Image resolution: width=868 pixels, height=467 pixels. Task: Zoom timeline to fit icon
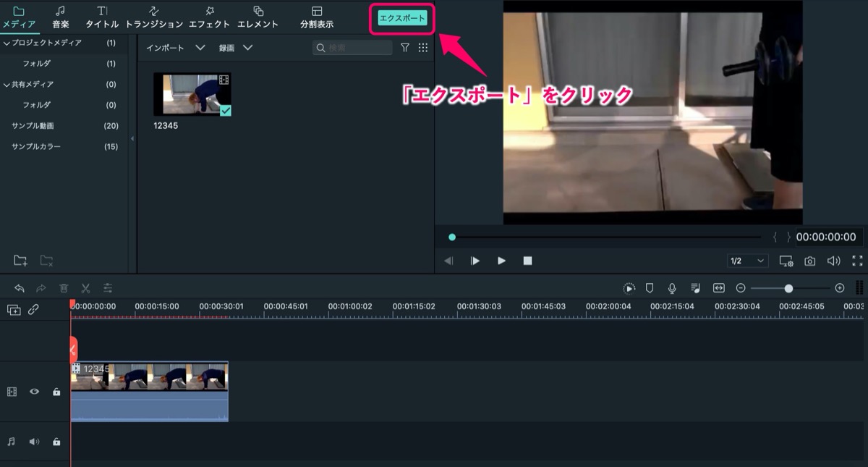point(718,288)
